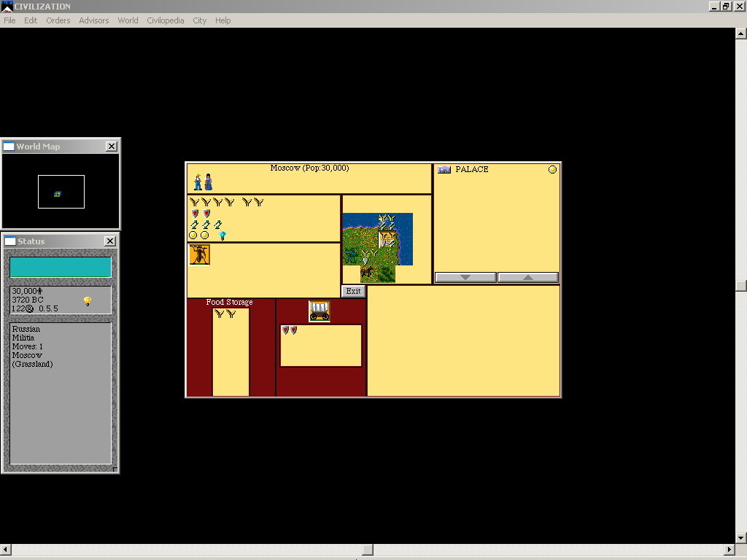The image size is (747, 560).
Task: Click 'Moves: 1' in the Status window
Action: 28,346
